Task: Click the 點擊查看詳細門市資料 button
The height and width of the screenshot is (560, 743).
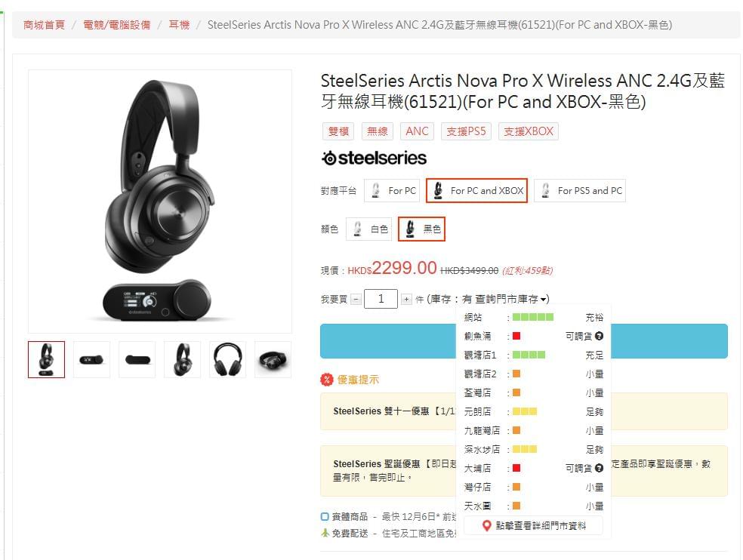Action: [534, 526]
